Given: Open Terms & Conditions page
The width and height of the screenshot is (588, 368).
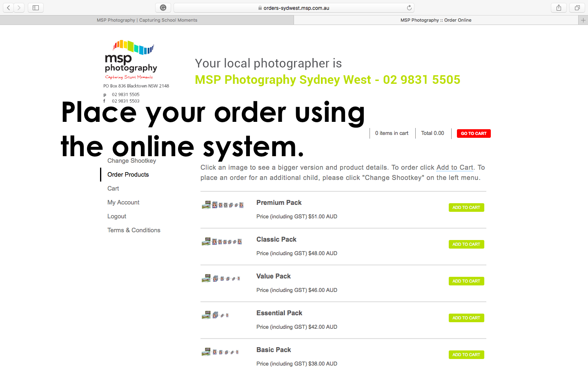Looking at the screenshot, I should click(134, 230).
